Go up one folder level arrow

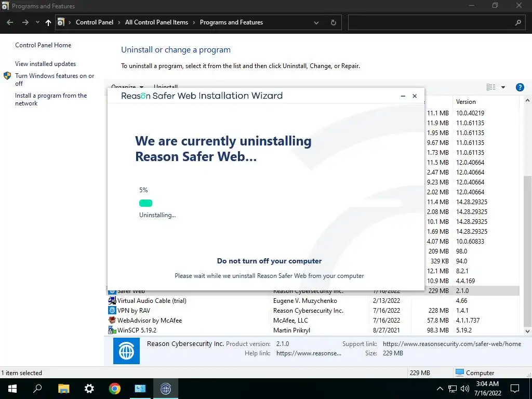[x=48, y=22]
